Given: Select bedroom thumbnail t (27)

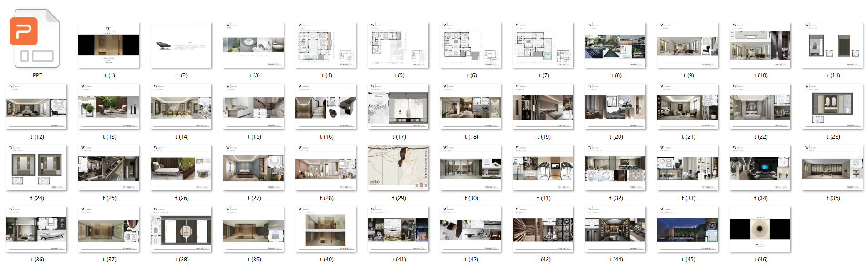Looking at the screenshot, I should point(254,168).
